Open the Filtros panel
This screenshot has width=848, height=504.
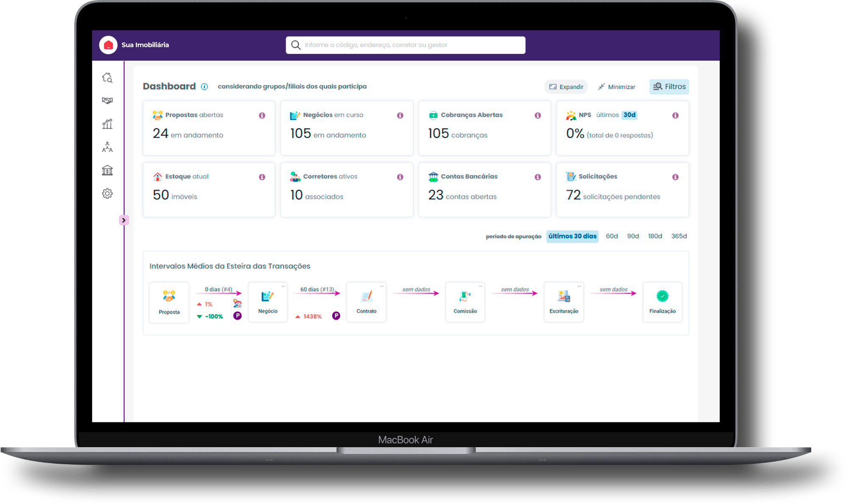(x=669, y=86)
